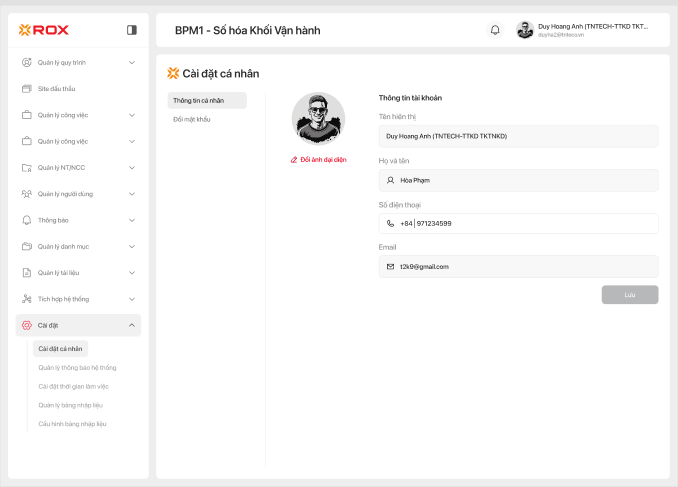Screen dimensions: 678x487
Task: Open Cài đặt thời gian làm việc
Action: point(73,386)
